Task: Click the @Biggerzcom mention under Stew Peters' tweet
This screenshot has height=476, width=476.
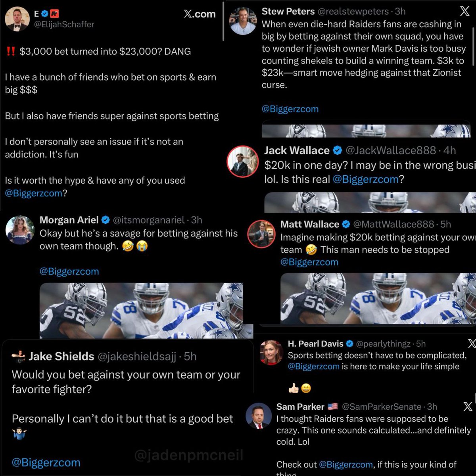Action: pos(290,109)
